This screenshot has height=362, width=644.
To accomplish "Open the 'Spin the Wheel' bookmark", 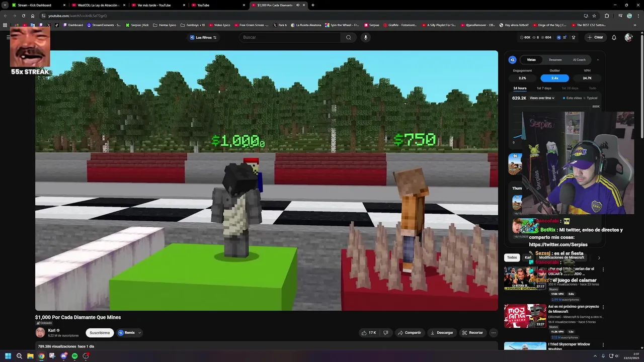I will pyautogui.click(x=342, y=25).
